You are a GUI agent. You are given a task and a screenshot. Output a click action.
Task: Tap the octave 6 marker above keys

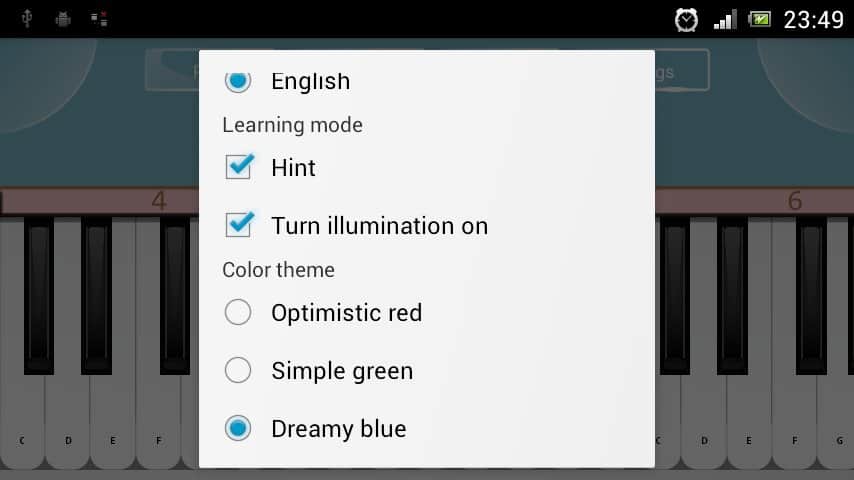pos(795,201)
